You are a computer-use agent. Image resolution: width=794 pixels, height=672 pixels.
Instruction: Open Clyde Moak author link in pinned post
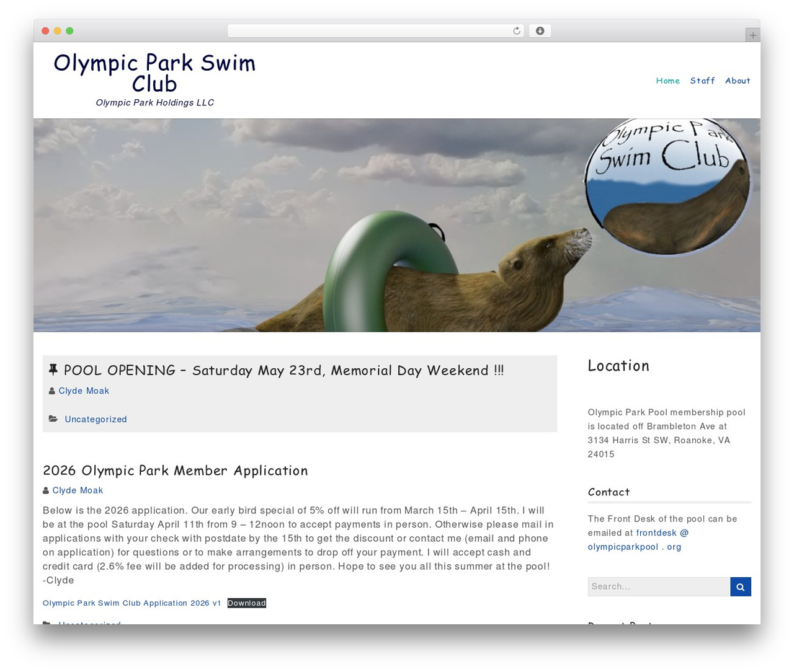pos(84,391)
